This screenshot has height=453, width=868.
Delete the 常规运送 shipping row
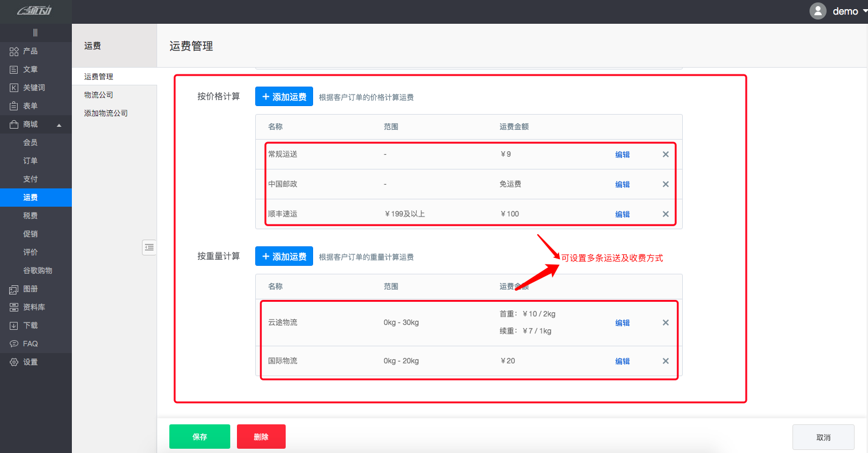(x=665, y=154)
